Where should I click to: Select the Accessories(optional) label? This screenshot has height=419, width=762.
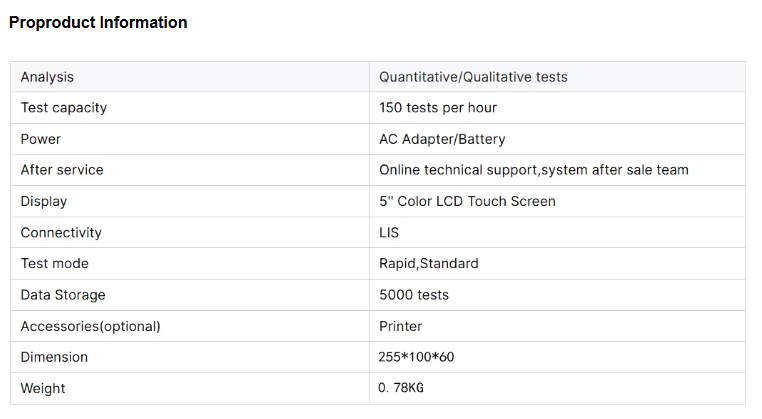coord(90,326)
